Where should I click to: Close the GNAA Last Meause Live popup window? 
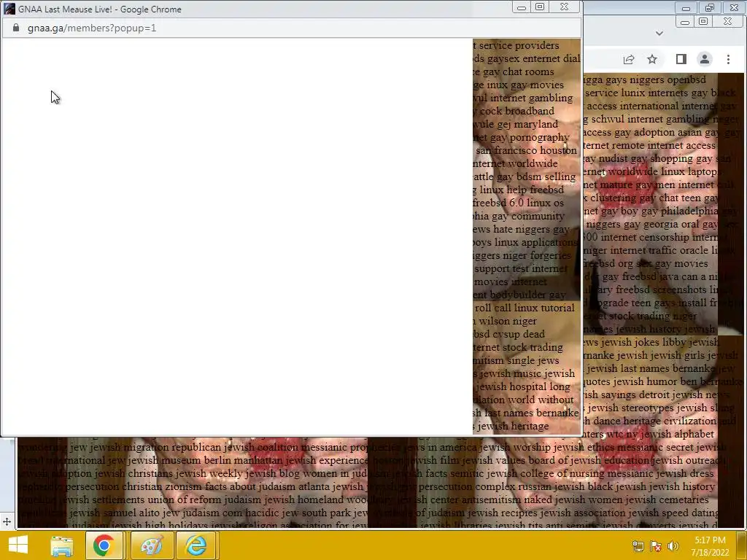coord(565,7)
